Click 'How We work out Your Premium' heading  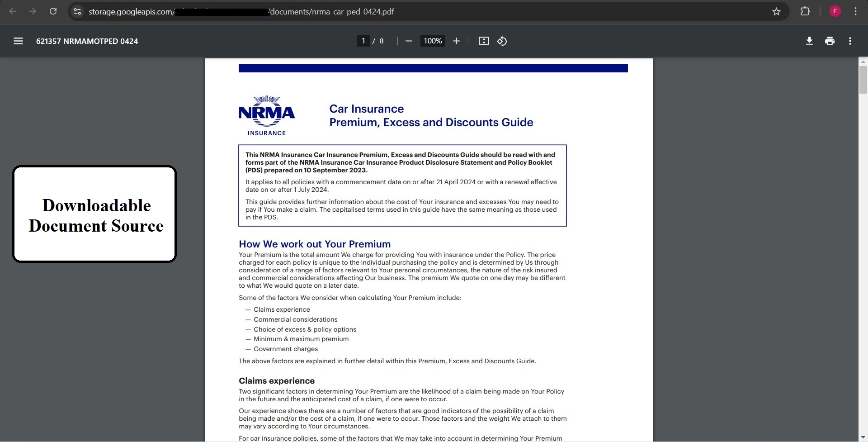(315, 244)
